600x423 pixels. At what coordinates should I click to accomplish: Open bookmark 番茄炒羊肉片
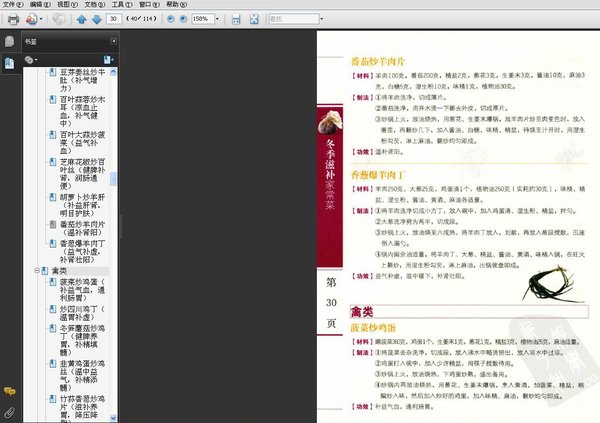pyautogui.click(x=82, y=228)
